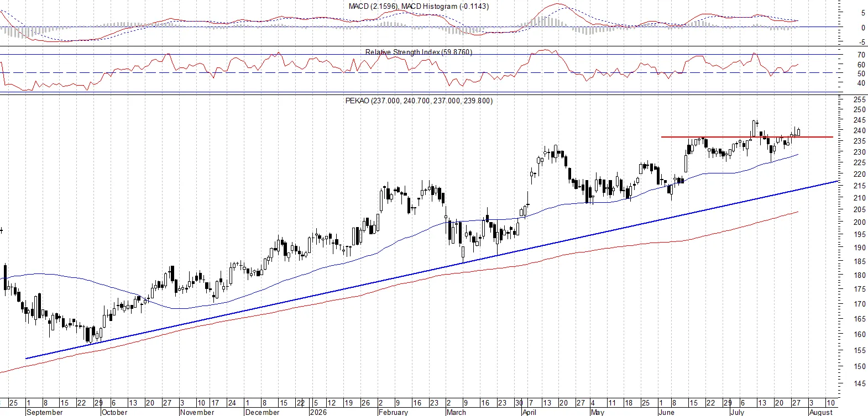
Task: Click the red horizontal resistance line
Action: pos(747,136)
